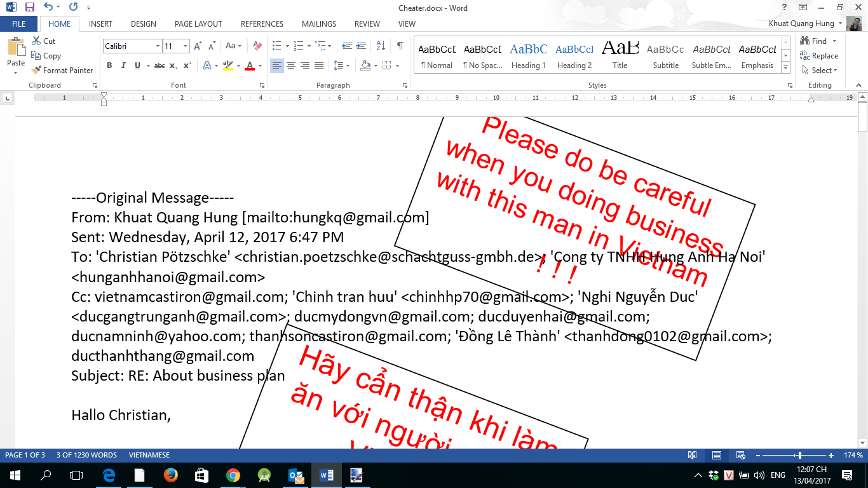Screen dimensions: 868x488
Task: Click the Save icon in quick access toolbar
Action: pyautogui.click(x=29, y=8)
